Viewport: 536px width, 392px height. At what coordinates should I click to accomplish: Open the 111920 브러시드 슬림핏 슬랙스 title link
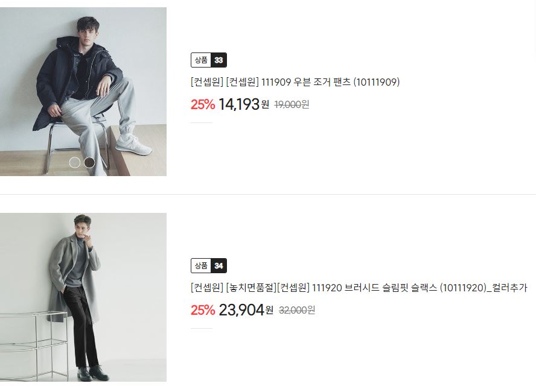tap(359, 288)
